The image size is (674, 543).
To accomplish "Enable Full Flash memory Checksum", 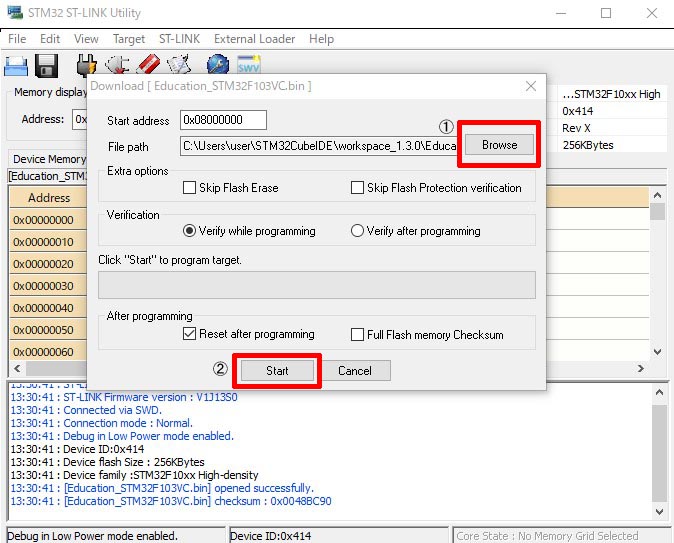I will coord(357,334).
